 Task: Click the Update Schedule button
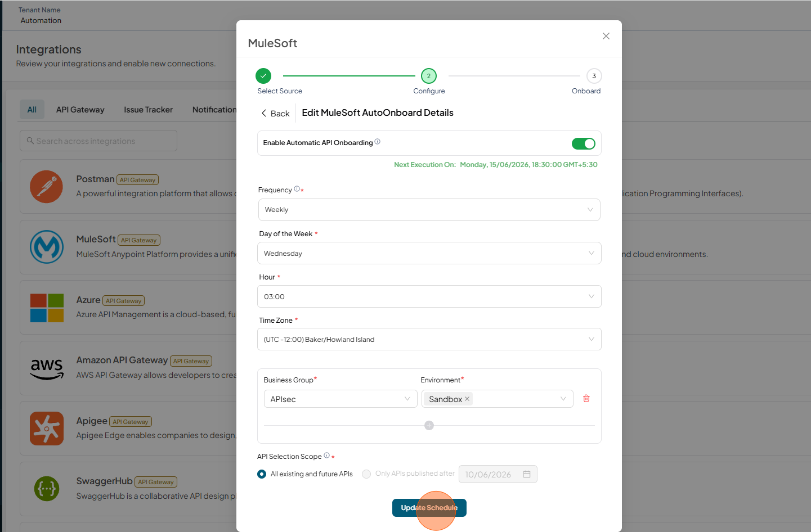tap(429, 508)
